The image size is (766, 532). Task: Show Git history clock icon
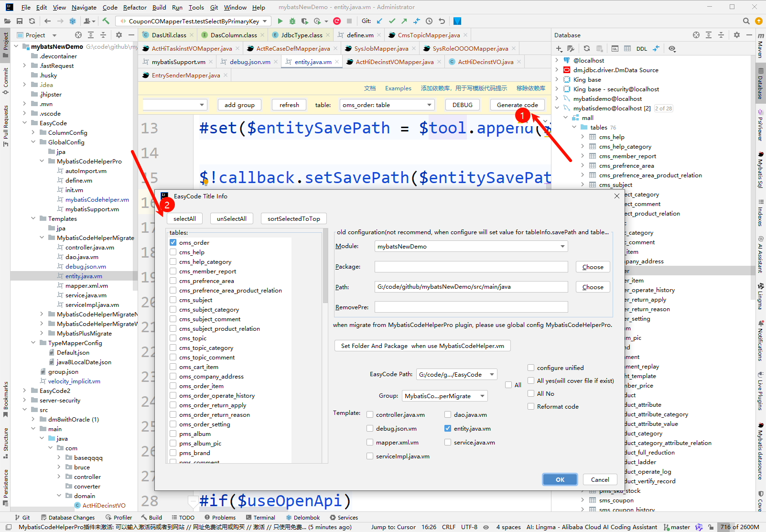tap(429, 21)
